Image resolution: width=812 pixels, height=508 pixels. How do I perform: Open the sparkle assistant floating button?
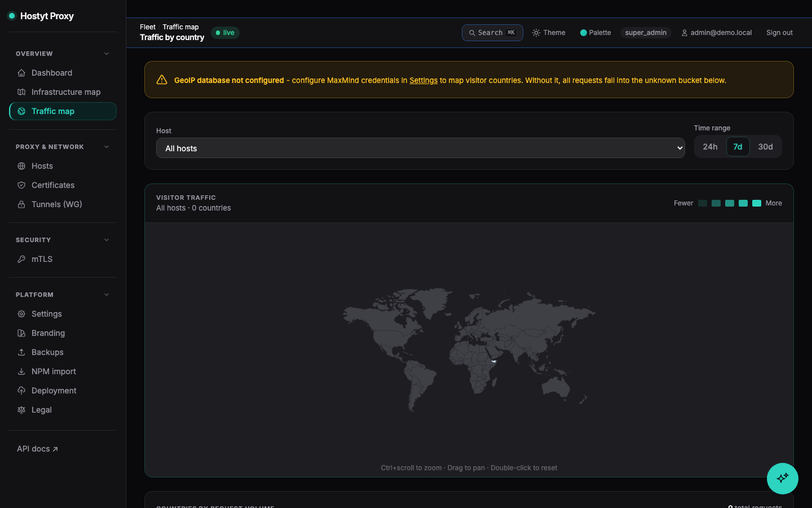pyautogui.click(x=783, y=479)
